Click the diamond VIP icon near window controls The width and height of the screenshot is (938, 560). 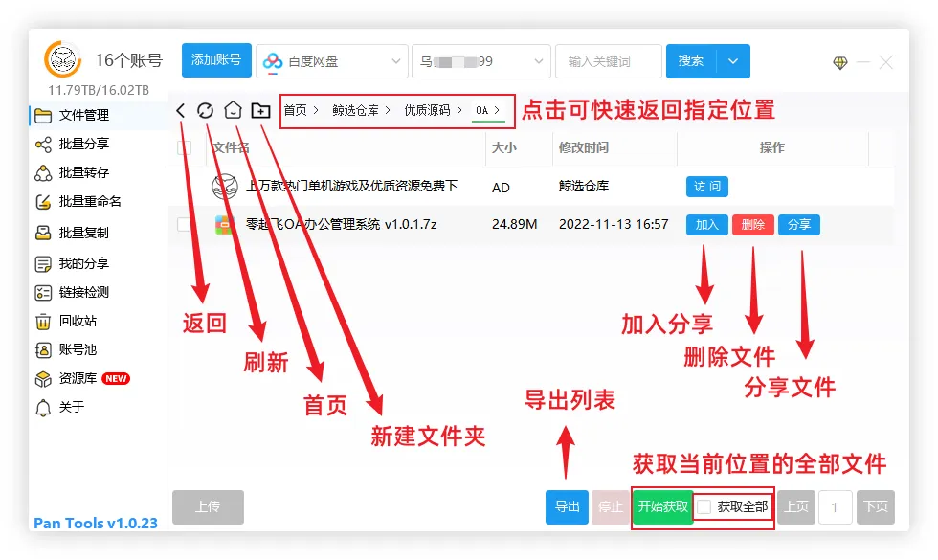839,61
